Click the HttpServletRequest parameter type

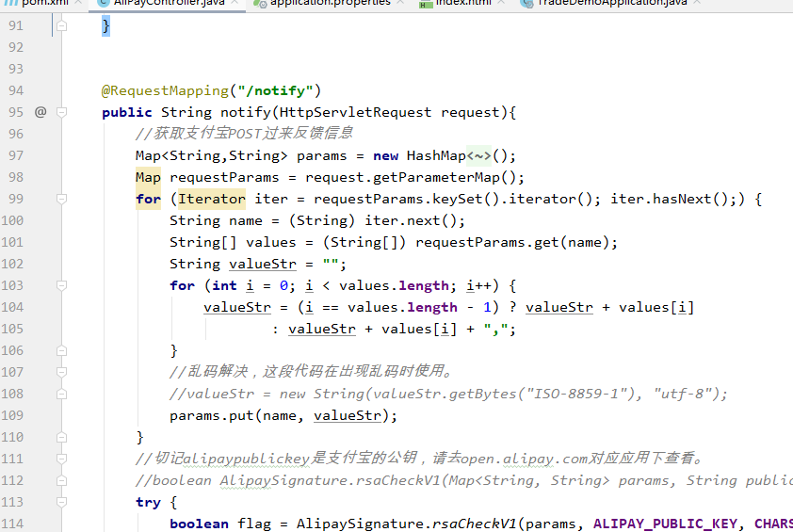point(356,112)
